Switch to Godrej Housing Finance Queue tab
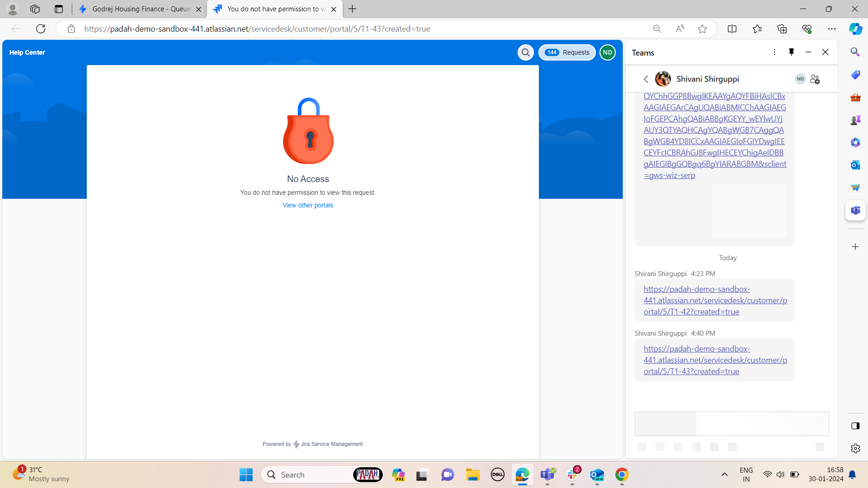Viewport: 868px width, 488px height. (140, 9)
